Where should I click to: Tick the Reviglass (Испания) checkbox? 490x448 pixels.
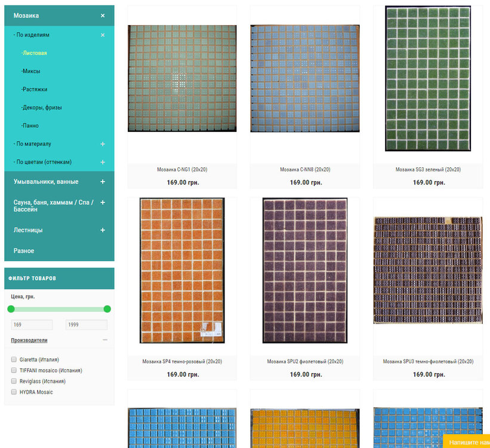[14, 381]
